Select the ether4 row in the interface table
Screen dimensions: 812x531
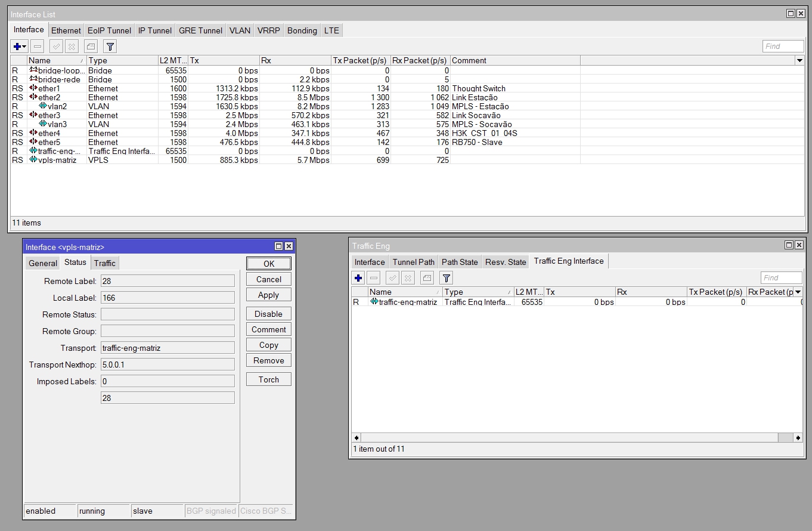point(49,133)
